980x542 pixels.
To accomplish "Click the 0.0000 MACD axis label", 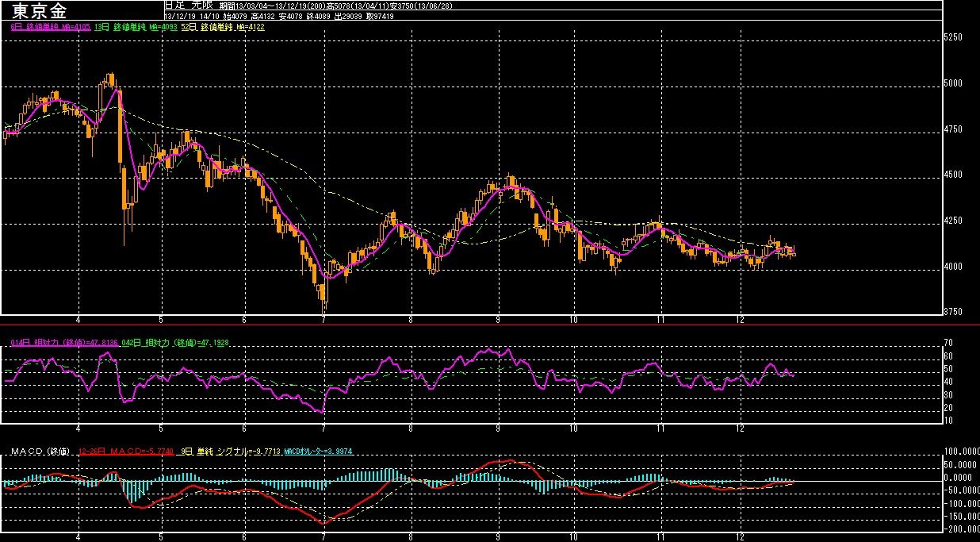I will coord(959,478).
